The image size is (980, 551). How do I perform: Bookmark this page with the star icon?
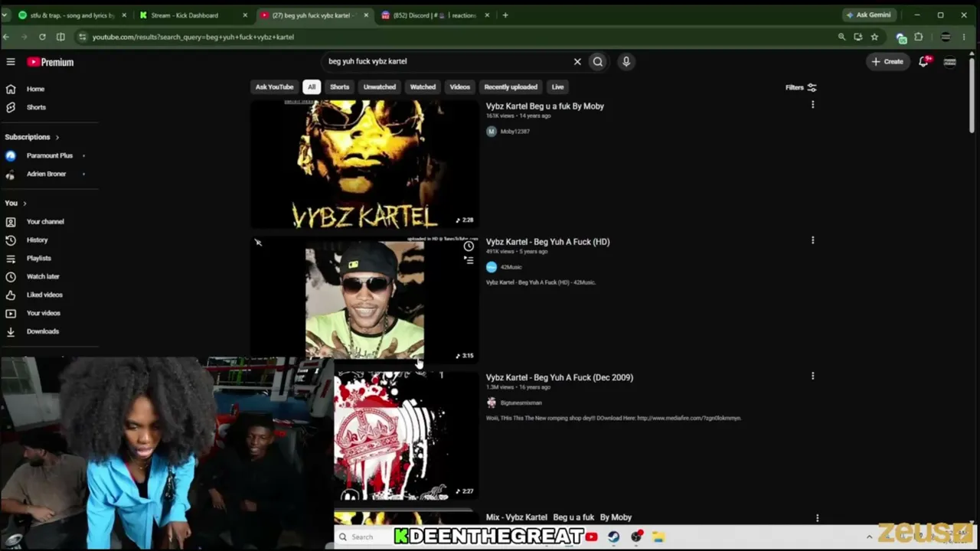[x=874, y=37]
